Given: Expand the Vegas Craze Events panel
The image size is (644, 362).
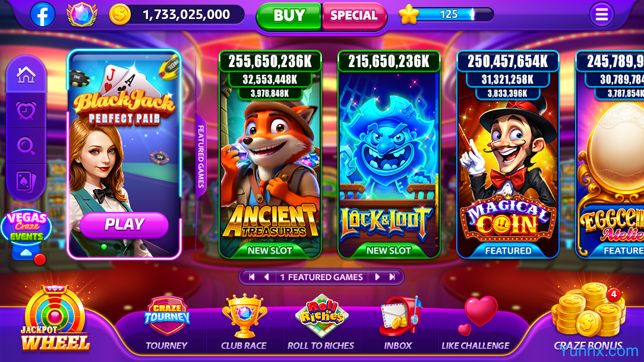Looking at the screenshot, I should pos(27,234).
